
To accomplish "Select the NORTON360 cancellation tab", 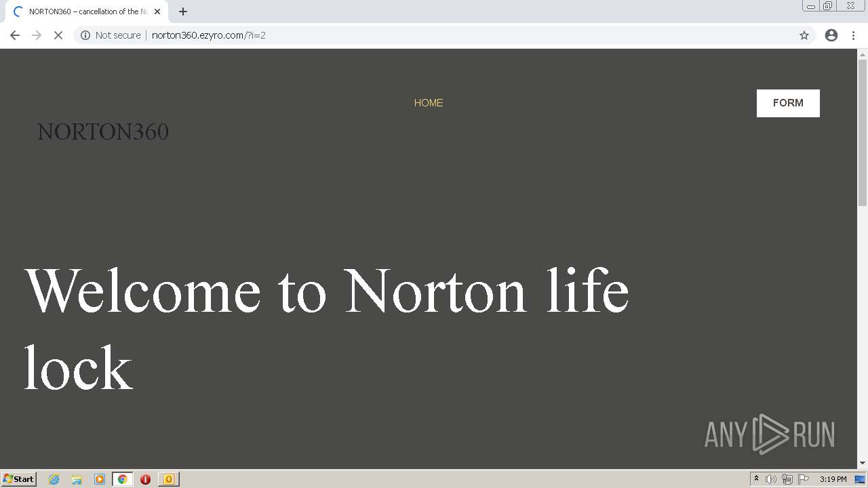I will point(87,12).
